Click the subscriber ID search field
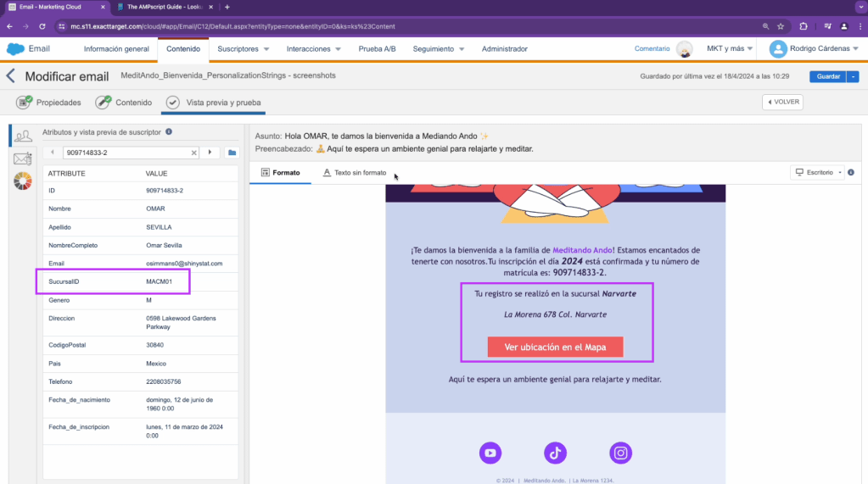Image resolution: width=868 pixels, height=484 pixels. point(126,153)
